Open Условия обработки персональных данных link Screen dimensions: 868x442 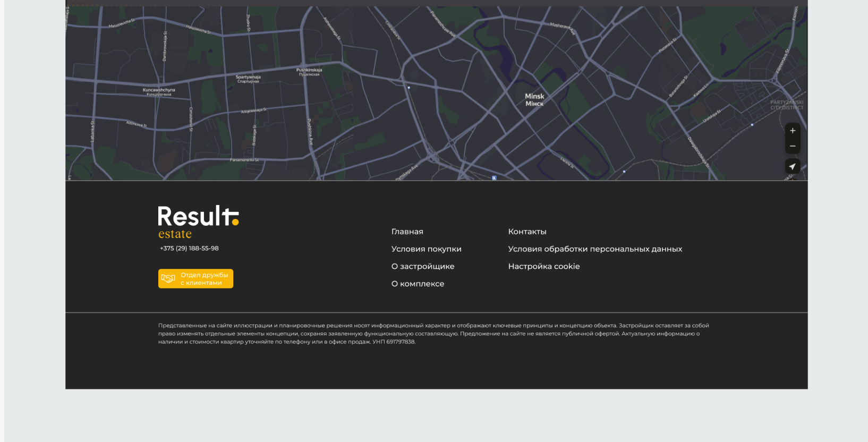595,249
